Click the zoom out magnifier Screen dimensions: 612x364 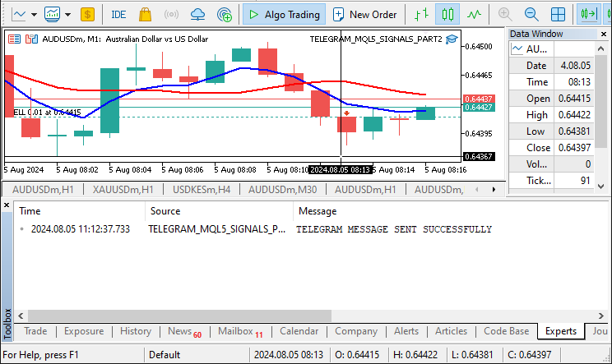[x=531, y=15]
